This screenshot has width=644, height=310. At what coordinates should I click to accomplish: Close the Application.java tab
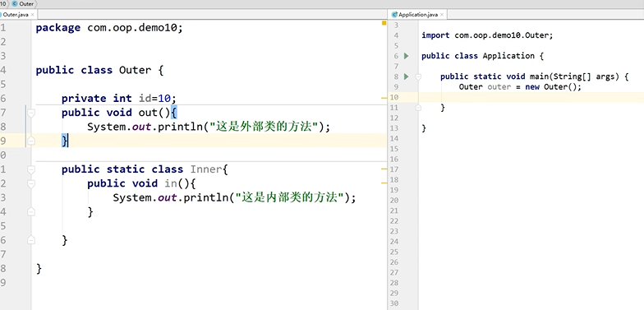(441, 15)
